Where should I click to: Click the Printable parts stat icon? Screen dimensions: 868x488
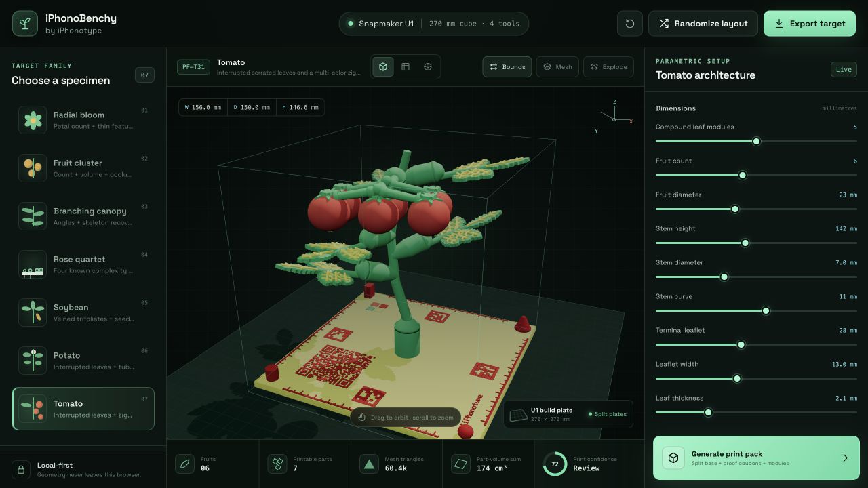point(277,464)
